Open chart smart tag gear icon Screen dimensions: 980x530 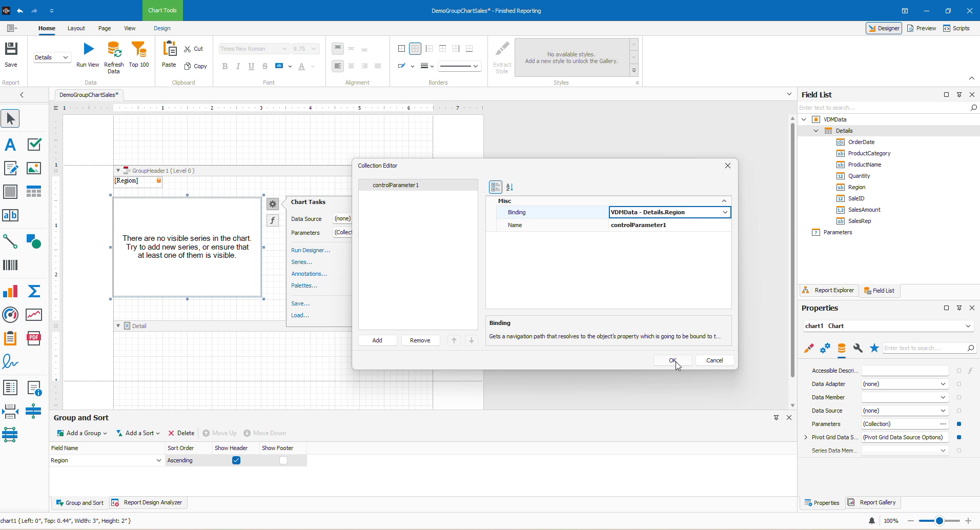point(273,203)
